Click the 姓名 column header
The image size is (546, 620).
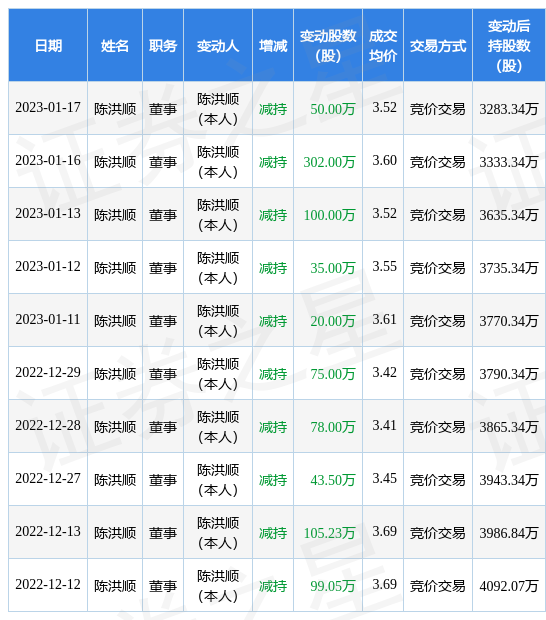[115, 45]
